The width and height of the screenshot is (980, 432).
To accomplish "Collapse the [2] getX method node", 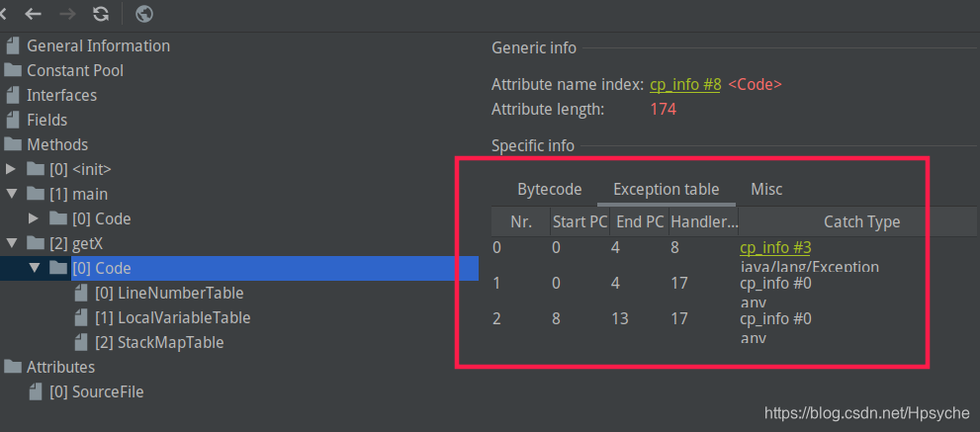I will [11, 243].
